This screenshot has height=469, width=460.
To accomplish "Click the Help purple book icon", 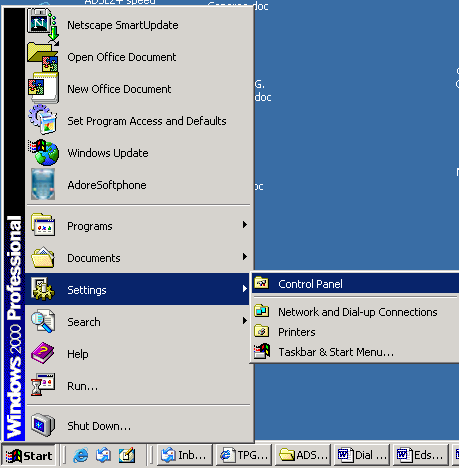I will click(43, 353).
